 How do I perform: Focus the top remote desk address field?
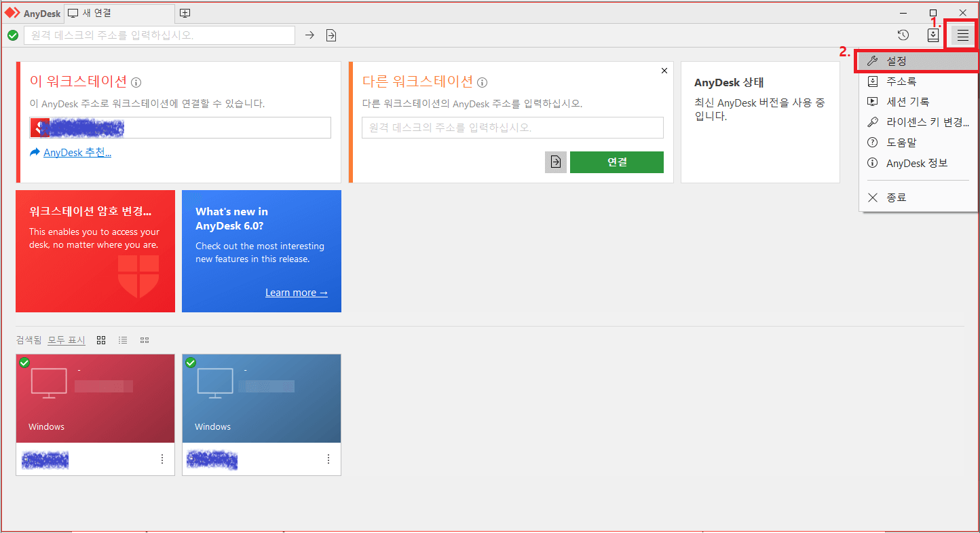159,35
